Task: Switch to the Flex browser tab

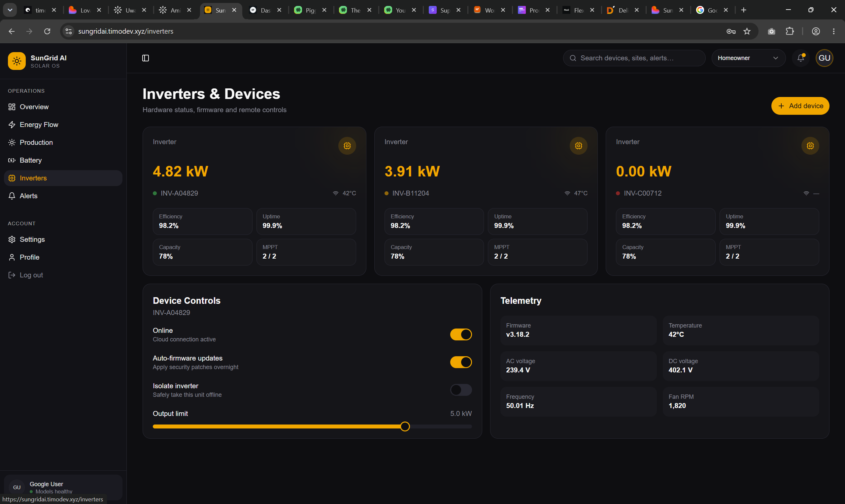Action: click(578, 10)
